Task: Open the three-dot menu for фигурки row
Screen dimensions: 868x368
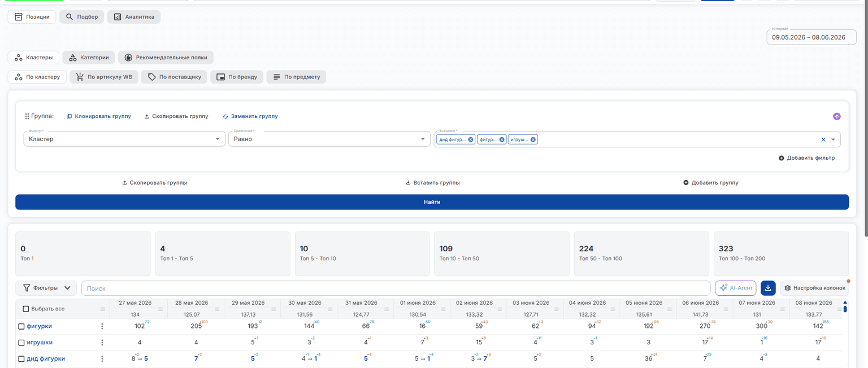Action: click(102, 326)
